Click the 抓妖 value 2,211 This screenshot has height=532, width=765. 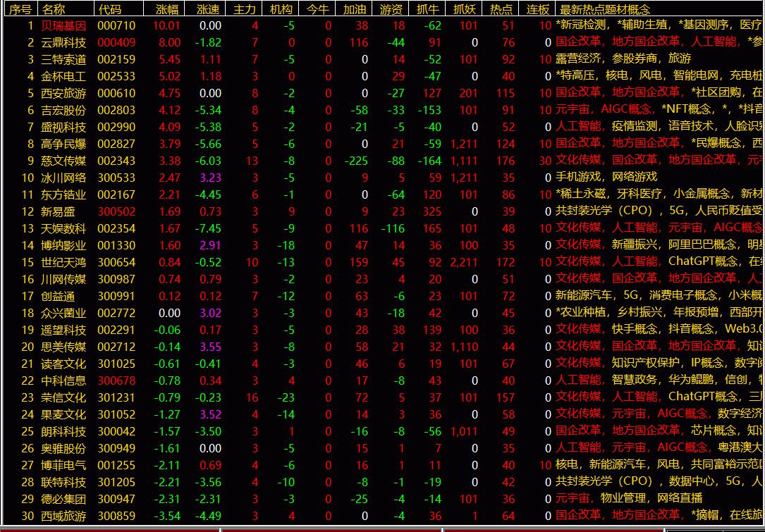465,262
